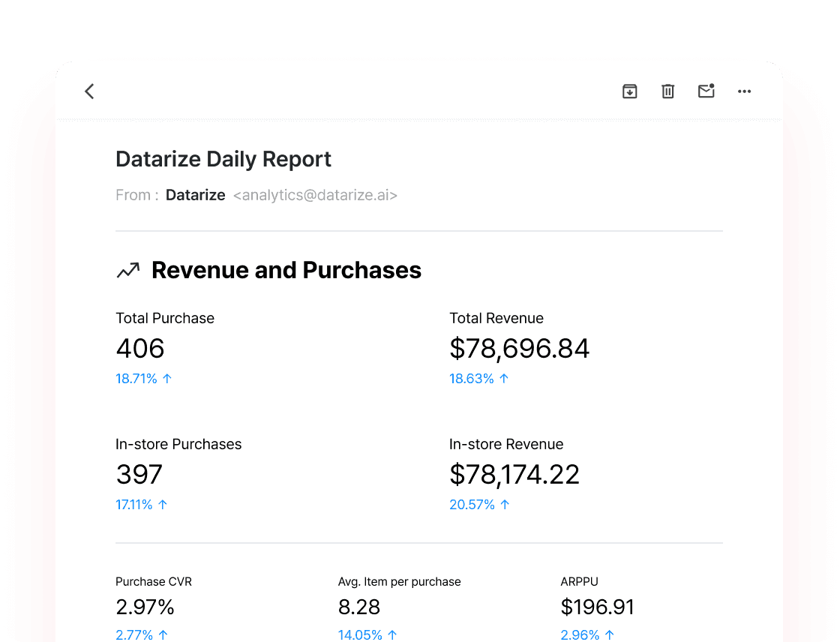
Task: Click the trending-up chart icon beside Revenue heading
Action: point(128,270)
